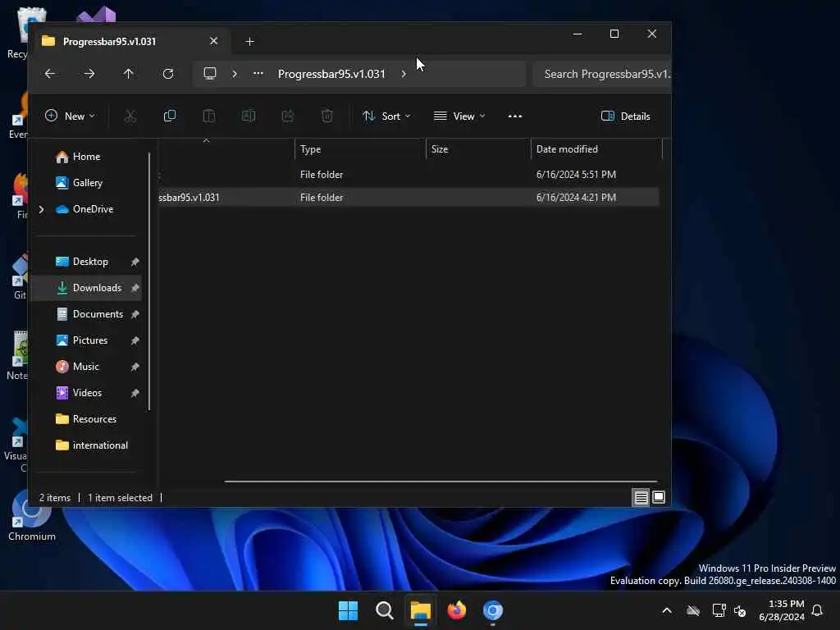This screenshot has height=630, width=840.
Task: Select the Progressbar95.v1.031 tab
Action: [132, 41]
